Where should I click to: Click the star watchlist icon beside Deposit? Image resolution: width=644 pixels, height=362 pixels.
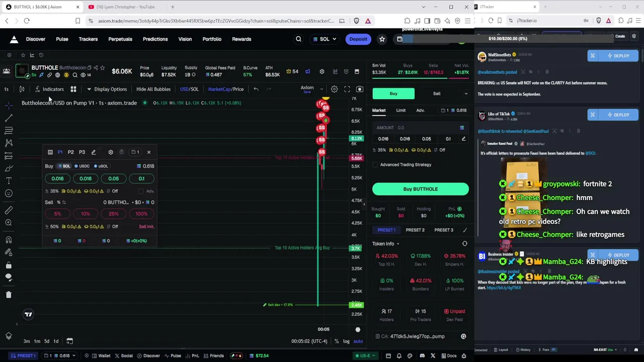pyautogui.click(x=382, y=39)
